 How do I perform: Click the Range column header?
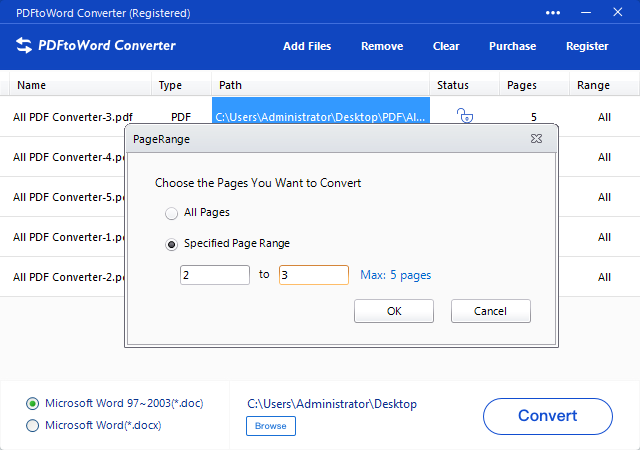coord(604,85)
